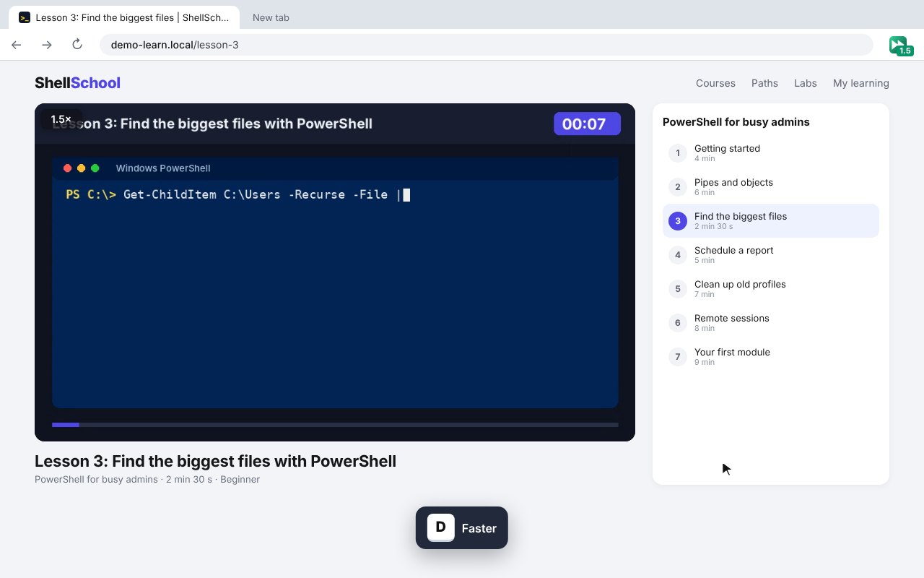This screenshot has height=578, width=924.
Task: Open Getting started lesson
Action: [771, 153]
